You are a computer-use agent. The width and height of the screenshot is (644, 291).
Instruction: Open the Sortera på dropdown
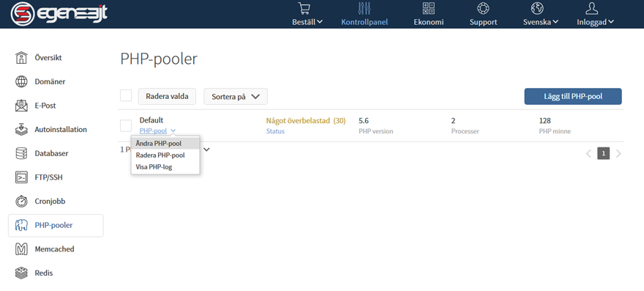(236, 96)
